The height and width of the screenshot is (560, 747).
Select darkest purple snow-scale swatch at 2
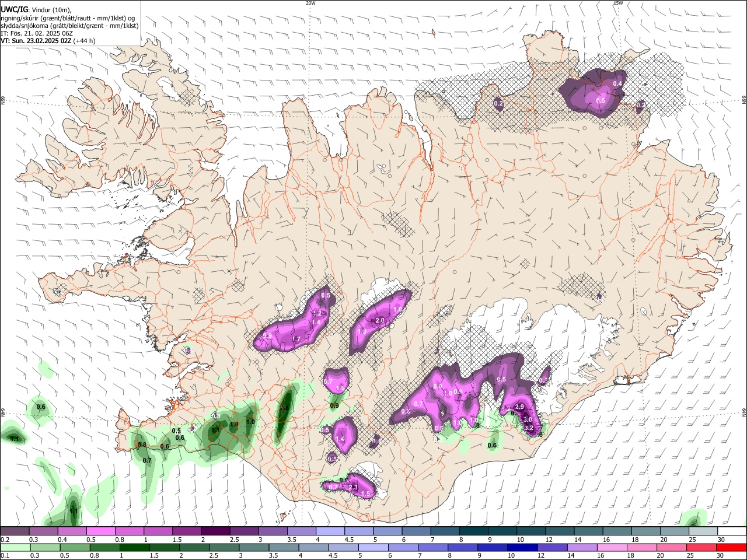(215, 531)
